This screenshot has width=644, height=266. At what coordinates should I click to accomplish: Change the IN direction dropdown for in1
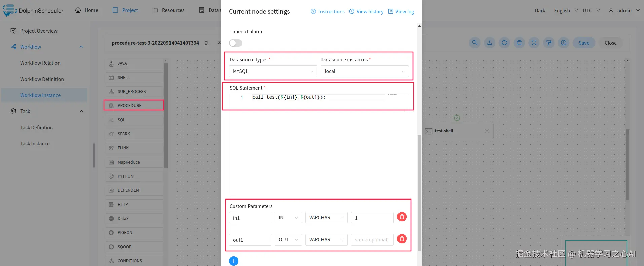coord(288,218)
